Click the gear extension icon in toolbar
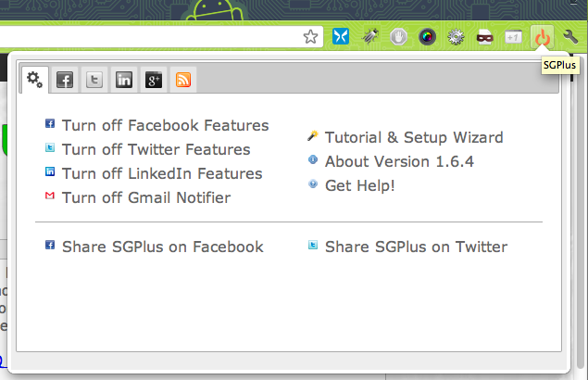588x380 pixels. coord(456,37)
